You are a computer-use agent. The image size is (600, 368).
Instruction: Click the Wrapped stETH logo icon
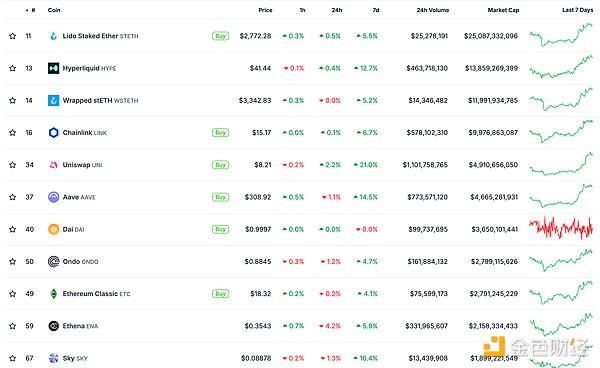[x=54, y=100]
